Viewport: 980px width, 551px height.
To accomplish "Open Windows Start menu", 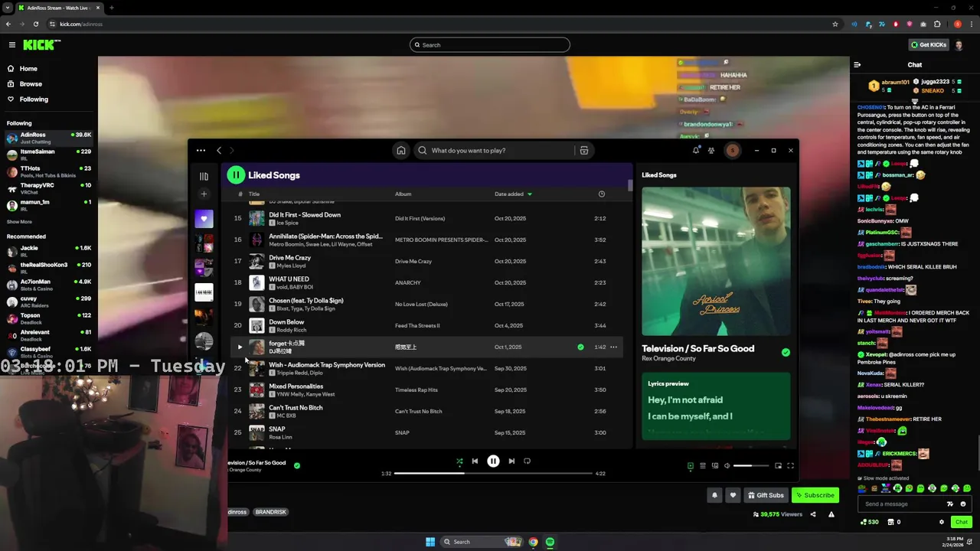I will [x=430, y=542].
